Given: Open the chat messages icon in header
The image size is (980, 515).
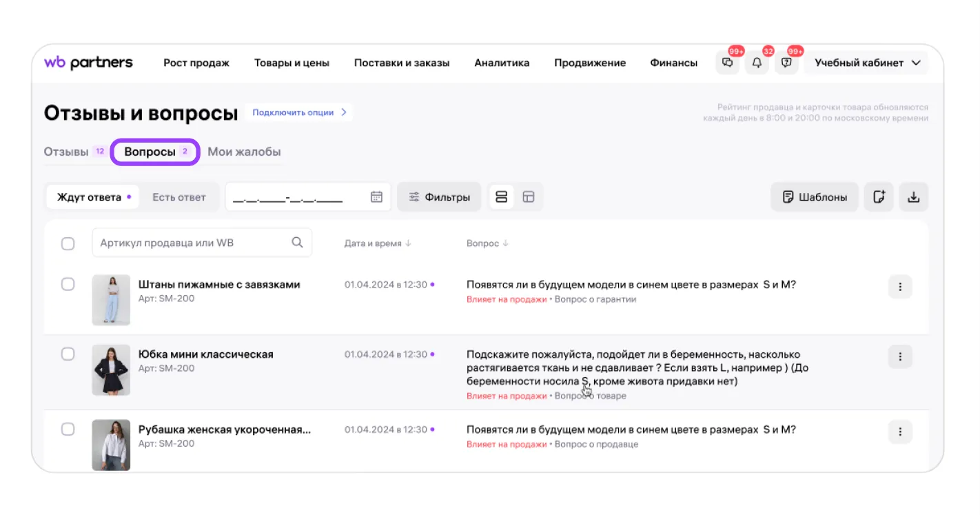Looking at the screenshot, I should (727, 63).
